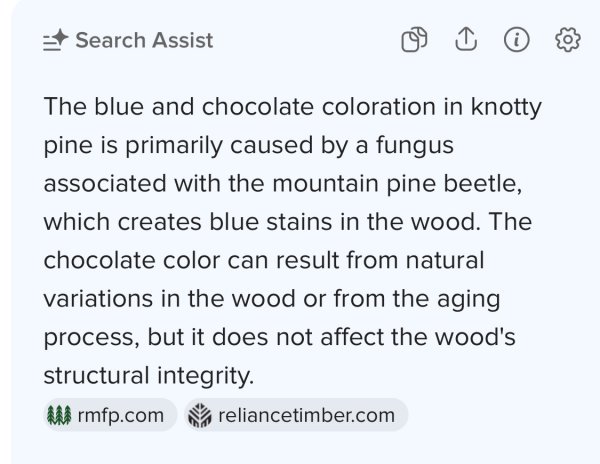
Task: Open Search Assist settings gear
Action: (x=568, y=40)
